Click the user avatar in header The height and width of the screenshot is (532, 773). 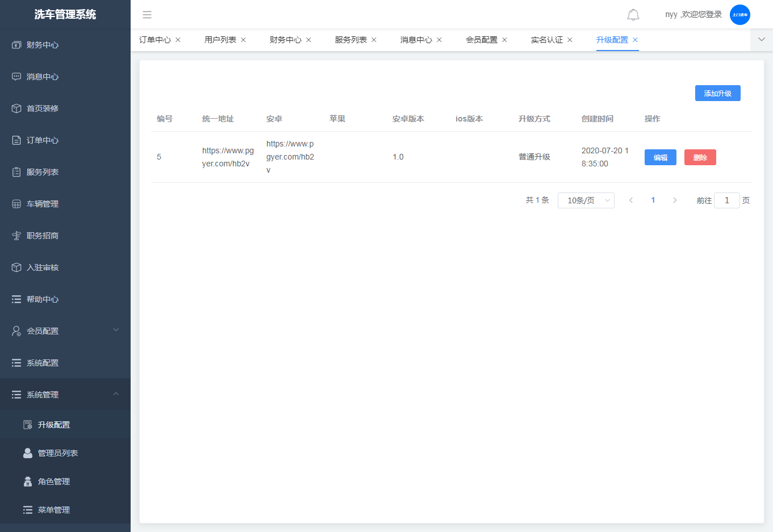(x=739, y=15)
